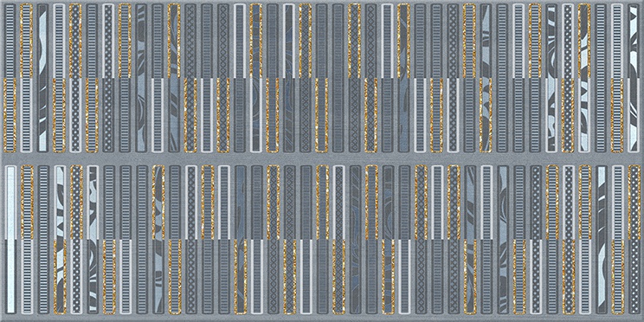Select the gold-framed dotted bar fifth in bottom row

pos(75,202)
